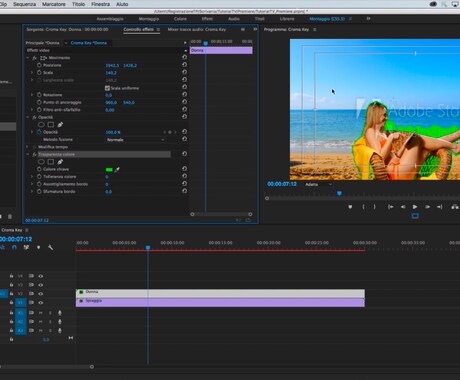Pick key color with the eyedropper
Screen dimensions: 460x380
[117, 169]
